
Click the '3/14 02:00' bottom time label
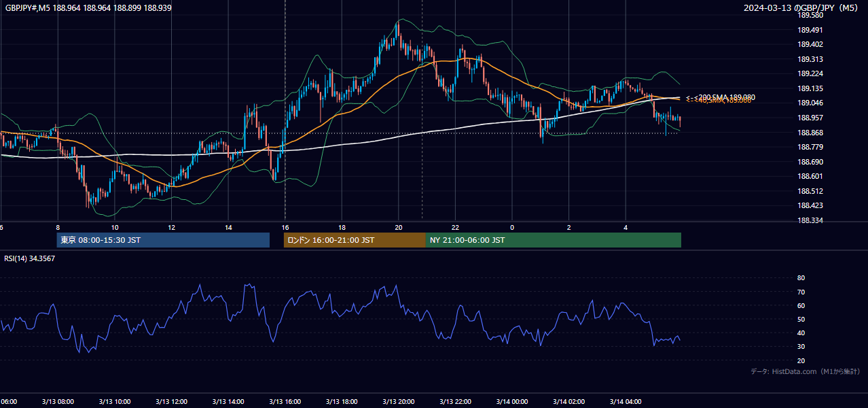coord(569,402)
